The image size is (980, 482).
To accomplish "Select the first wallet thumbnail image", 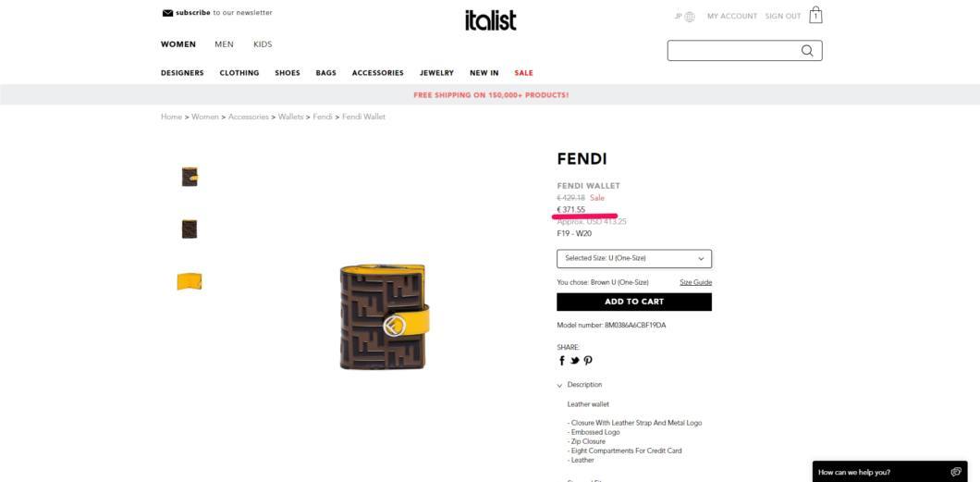I will coord(190,177).
